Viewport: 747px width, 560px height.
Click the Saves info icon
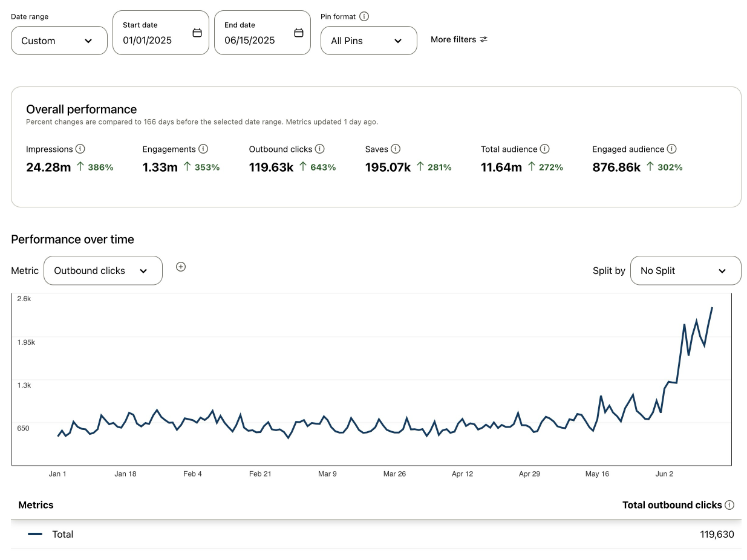(396, 149)
